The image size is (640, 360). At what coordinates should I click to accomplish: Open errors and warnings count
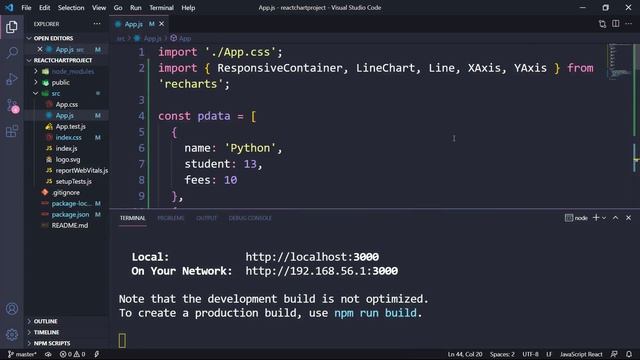(73, 354)
